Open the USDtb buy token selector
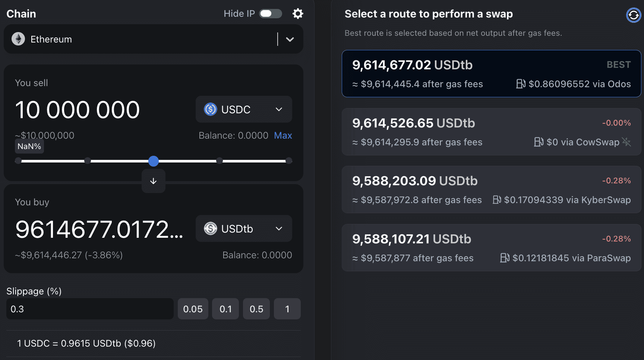 [x=243, y=228]
